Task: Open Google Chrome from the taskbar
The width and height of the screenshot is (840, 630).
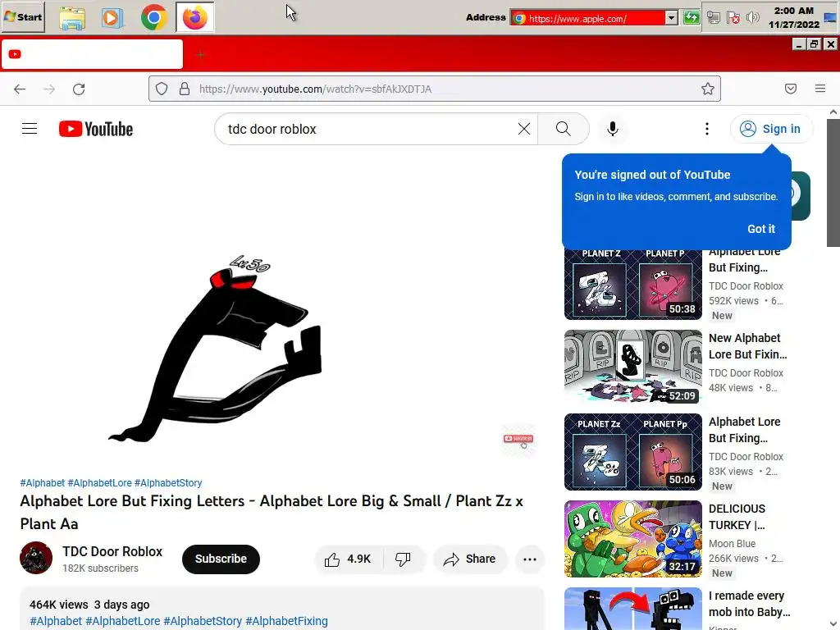Action: coord(153,18)
